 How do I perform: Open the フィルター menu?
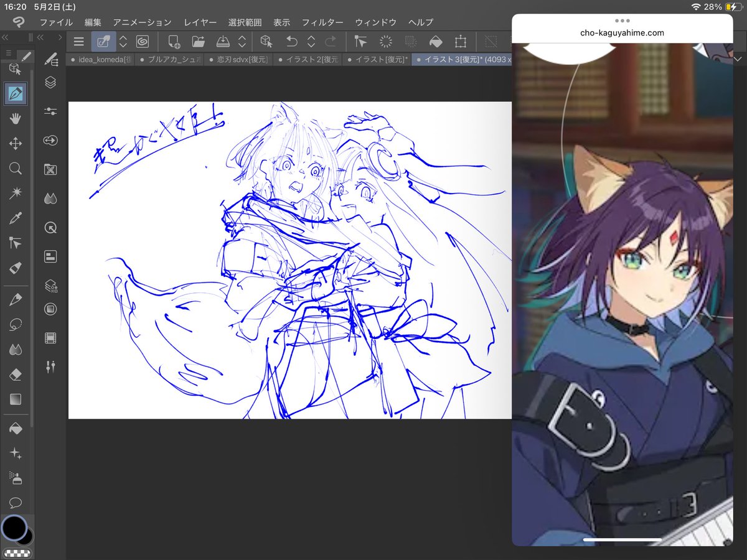pos(322,22)
